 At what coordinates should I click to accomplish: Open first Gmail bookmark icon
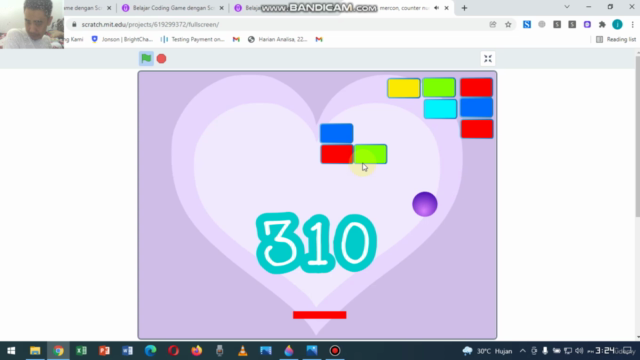click(x=236, y=39)
